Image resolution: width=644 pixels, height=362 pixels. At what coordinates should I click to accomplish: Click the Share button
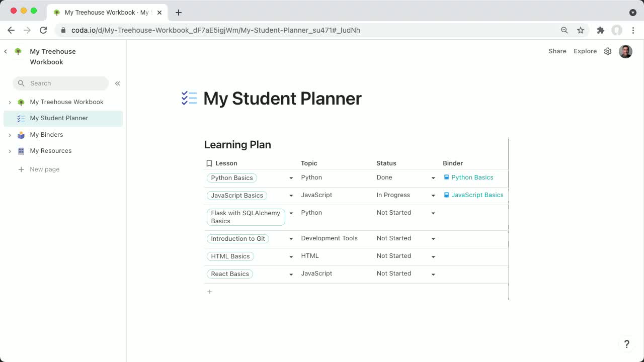(x=557, y=51)
